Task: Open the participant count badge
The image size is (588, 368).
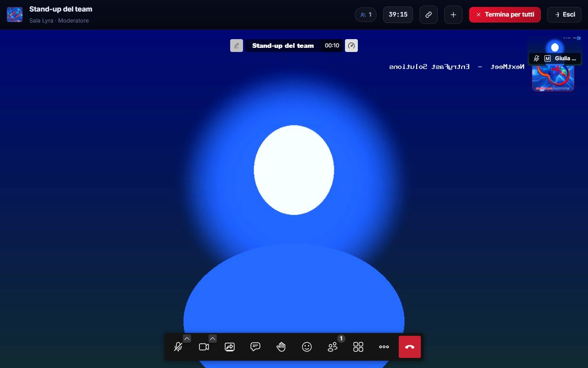Action: 366,15
